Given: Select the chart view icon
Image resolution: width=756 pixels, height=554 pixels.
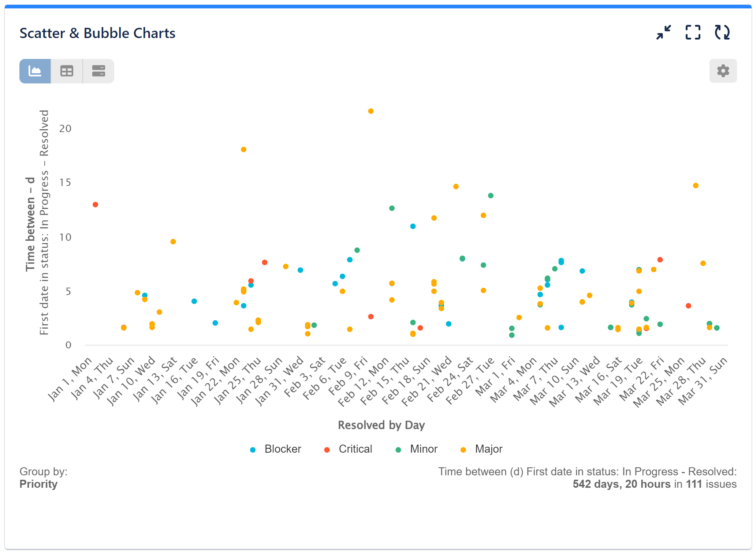Looking at the screenshot, I should [35, 71].
